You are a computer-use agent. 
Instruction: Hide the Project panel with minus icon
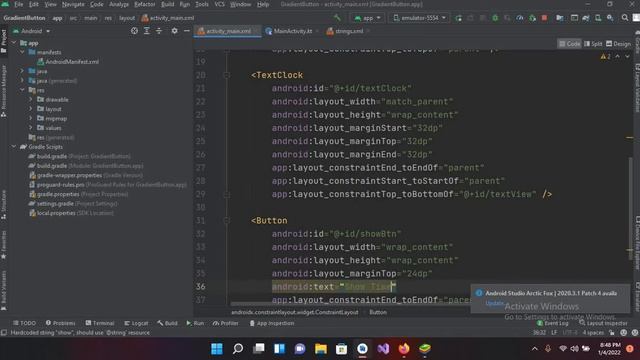[x=187, y=31]
